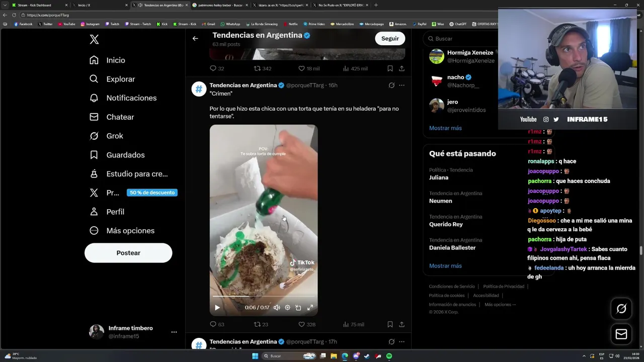Share icon on post with 425 mil views
The image size is (644, 362).
click(x=401, y=68)
